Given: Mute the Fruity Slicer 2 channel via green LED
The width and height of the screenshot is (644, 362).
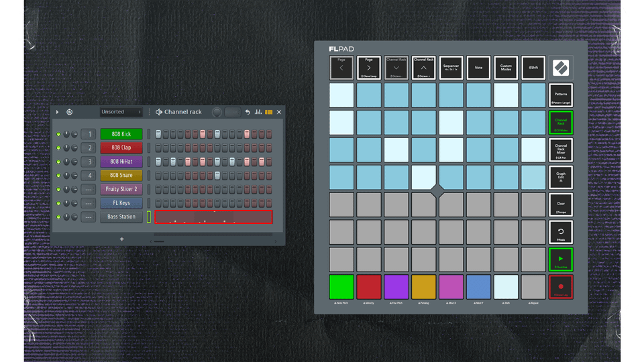Looking at the screenshot, I should (x=58, y=189).
